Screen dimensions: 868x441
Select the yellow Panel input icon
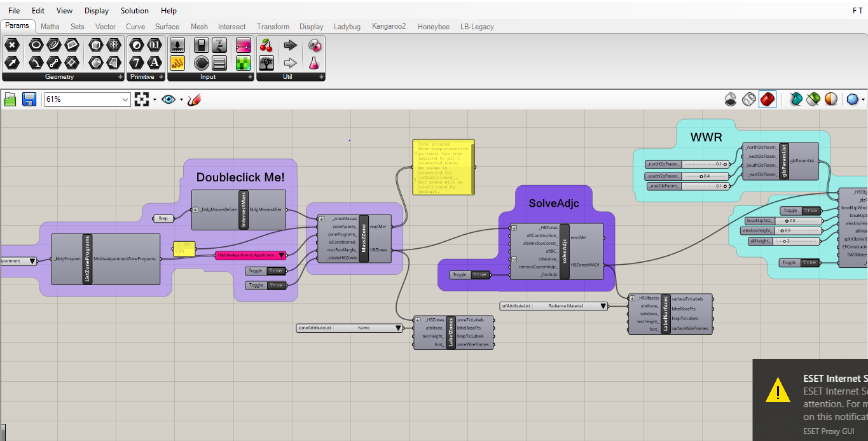tap(177, 62)
